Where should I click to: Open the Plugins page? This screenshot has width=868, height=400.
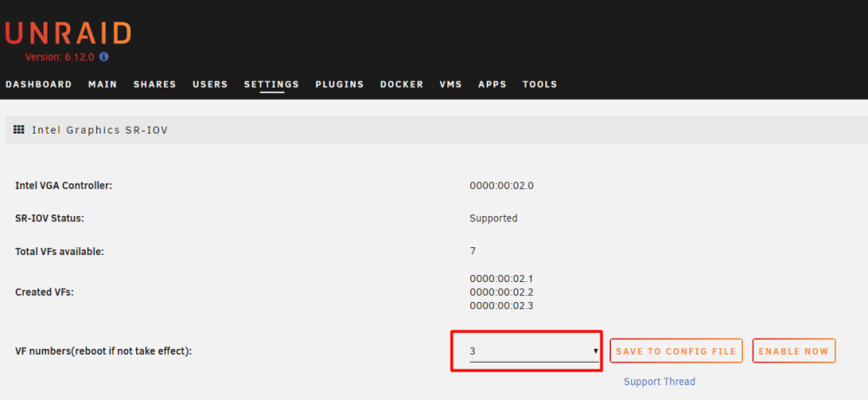[x=339, y=85]
